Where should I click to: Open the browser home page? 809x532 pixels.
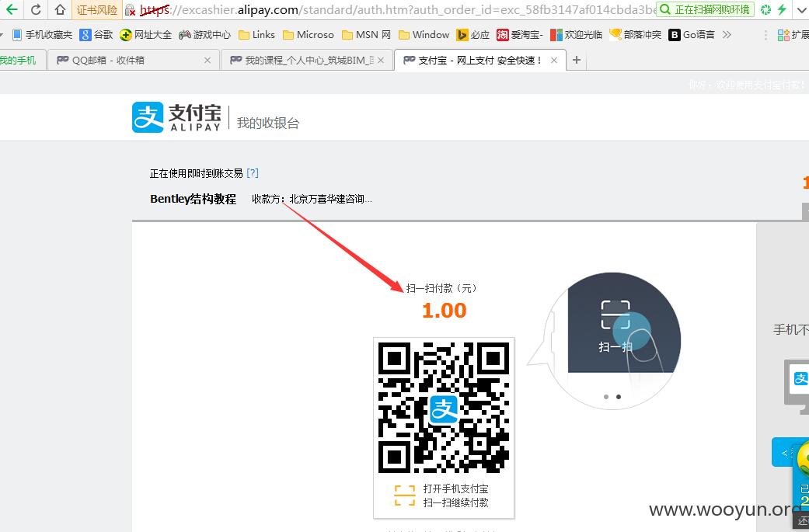[60, 9]
